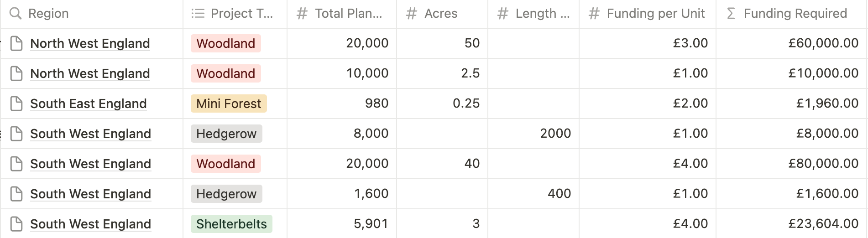
Task: Click the green Shelterbelts tag
Action: (231, 224)
